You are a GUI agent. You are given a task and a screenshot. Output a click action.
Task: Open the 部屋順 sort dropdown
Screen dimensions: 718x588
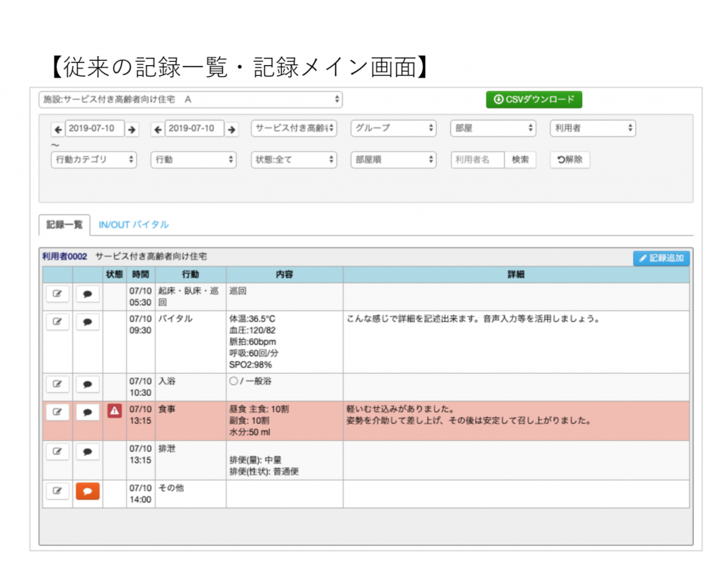coord(393,160)
